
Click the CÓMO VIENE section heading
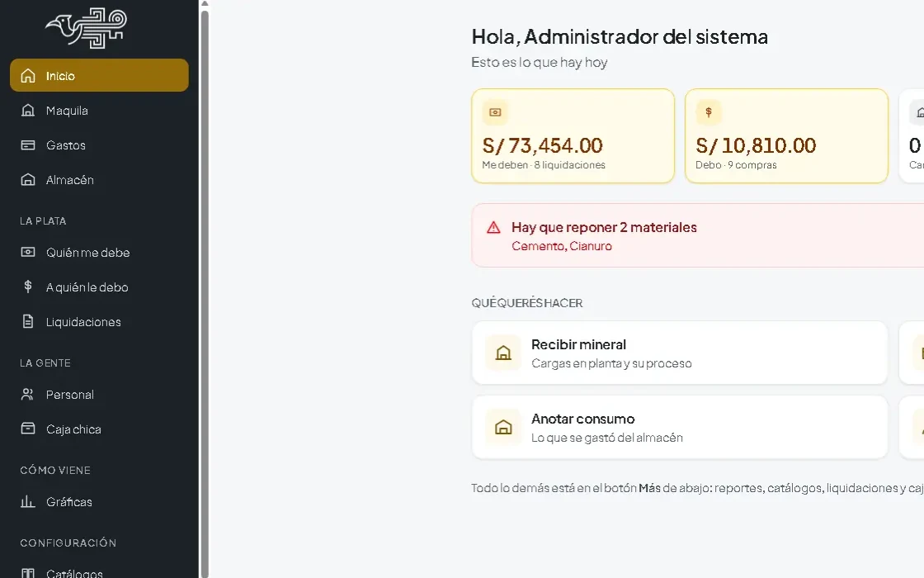pos(55,470)
